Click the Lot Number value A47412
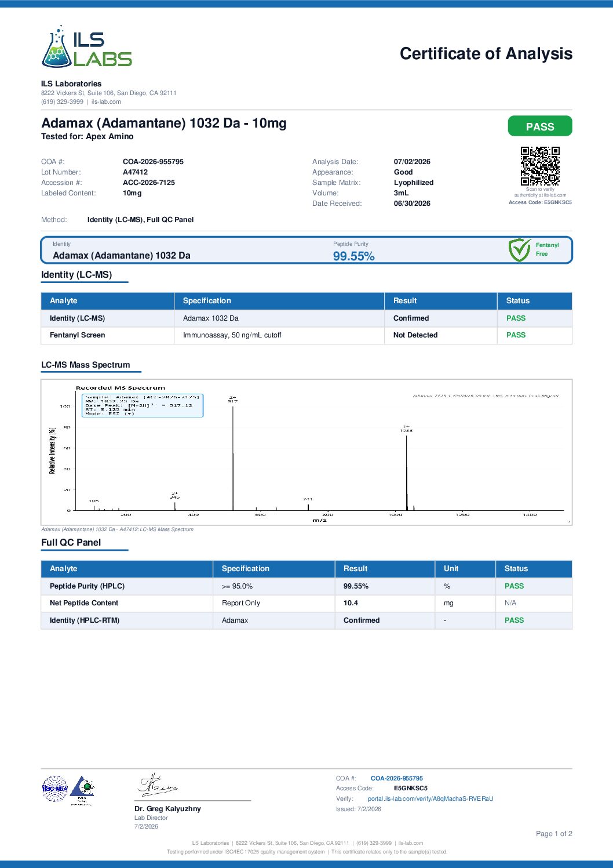Image resolution: width=613 pixels, height=868 pixels. click(135, 172)
